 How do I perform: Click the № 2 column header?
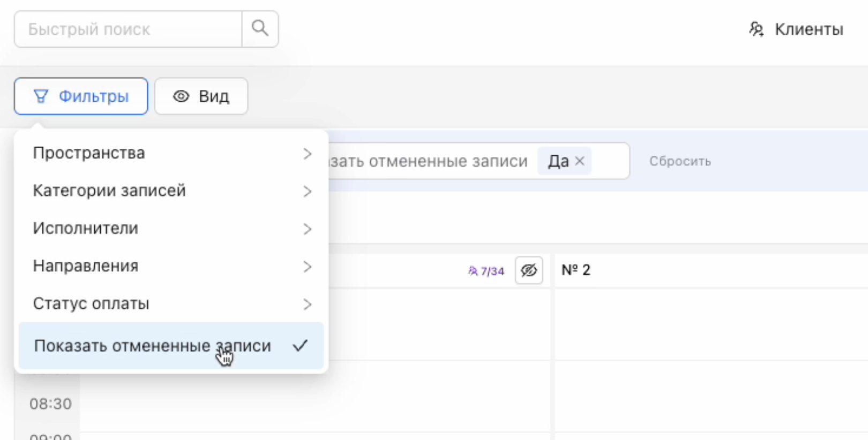coord(576,270)
